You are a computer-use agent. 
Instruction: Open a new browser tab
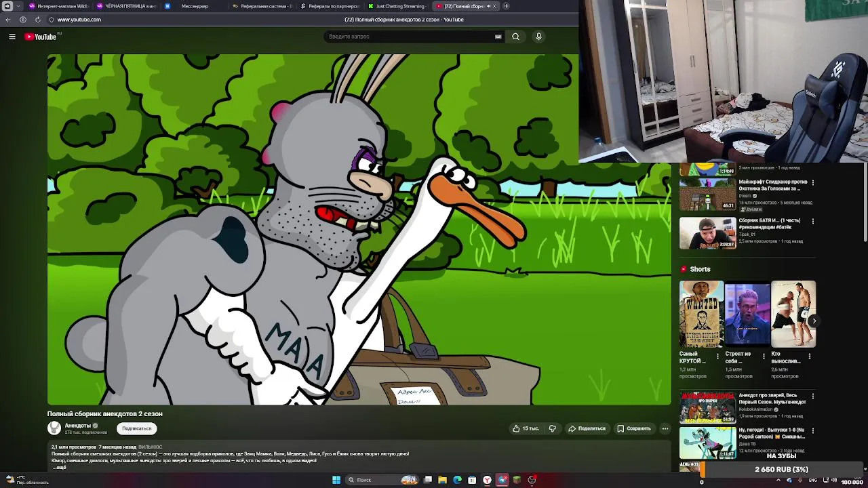coord(506,6)
